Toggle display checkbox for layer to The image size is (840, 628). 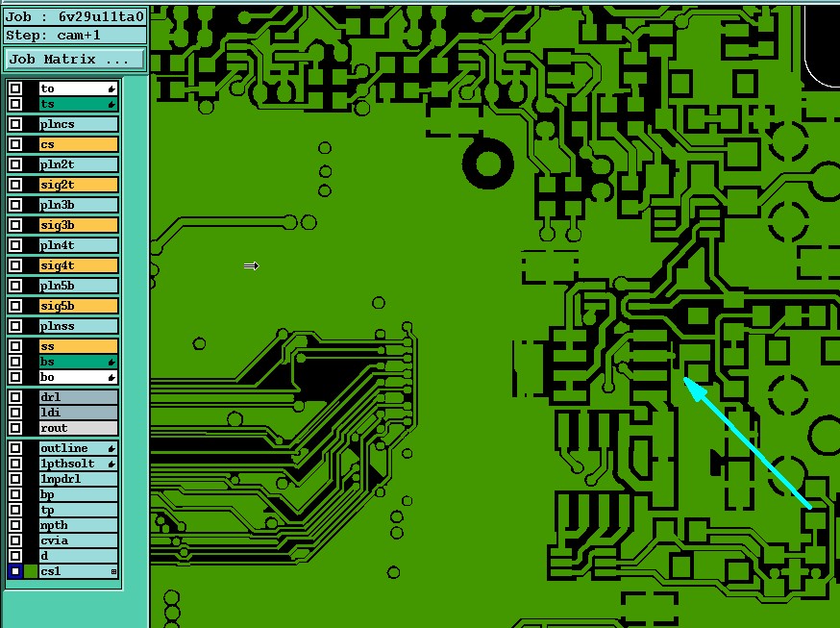click(x=15, y=88)
